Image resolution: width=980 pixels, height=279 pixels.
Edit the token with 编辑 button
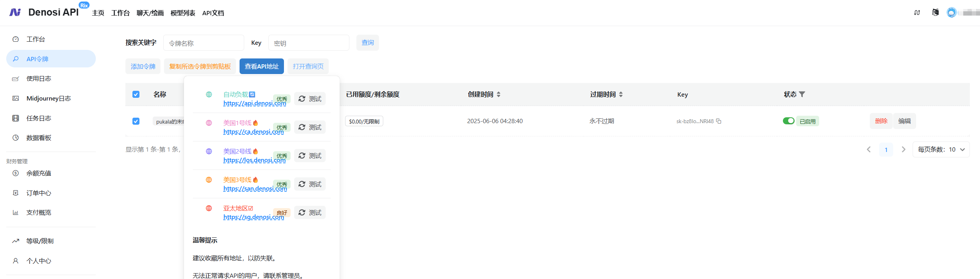[904, 121]
